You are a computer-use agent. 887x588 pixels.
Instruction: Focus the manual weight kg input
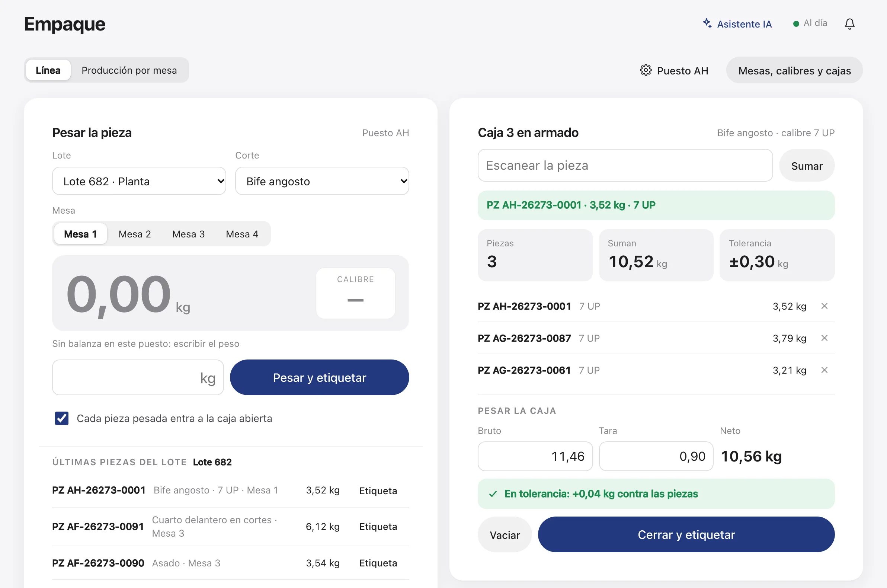138,377
